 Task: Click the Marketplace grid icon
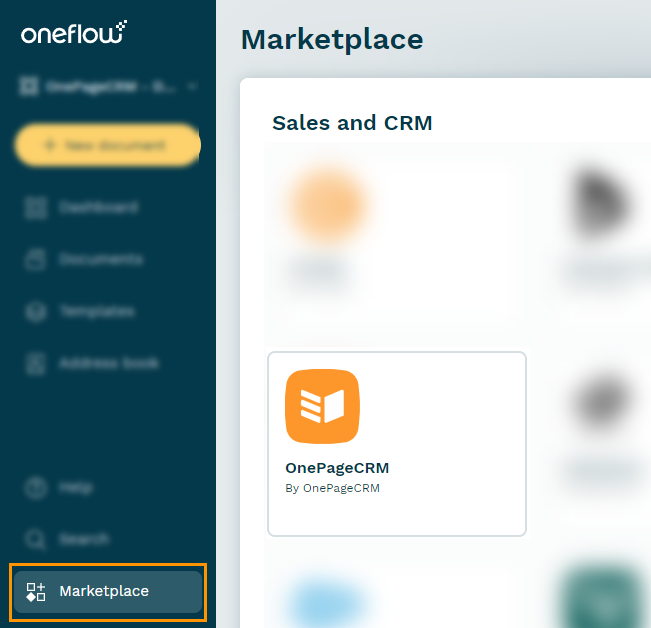click(36, 592)
